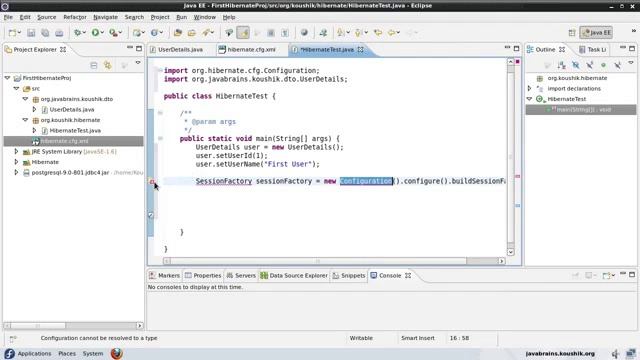Open the Outline view menu arrow
Image resolution: width=640 pixels, height=360 pixels.
(x=631, y=63)
